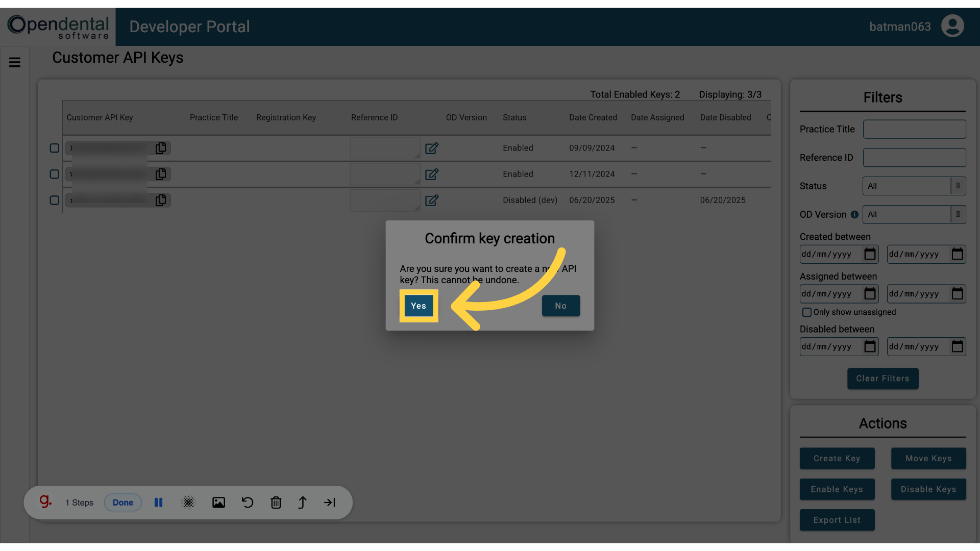
Task: Open the Status filter dropdown
Action: [x=914, y=186]
